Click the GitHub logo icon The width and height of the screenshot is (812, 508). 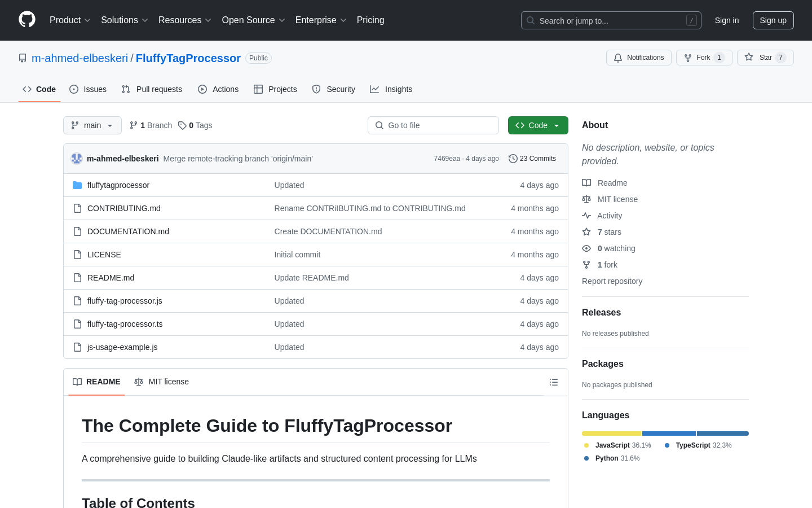pos(27,20)
